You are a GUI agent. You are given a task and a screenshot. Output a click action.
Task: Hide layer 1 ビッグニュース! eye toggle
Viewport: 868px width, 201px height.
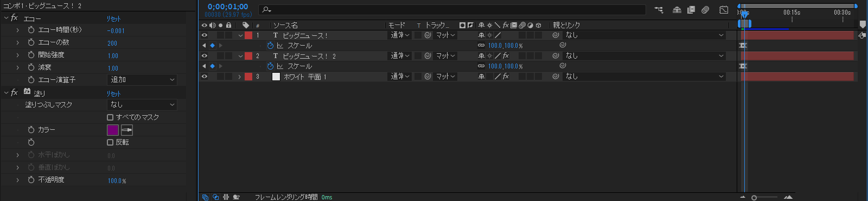(x=205, y=35)
